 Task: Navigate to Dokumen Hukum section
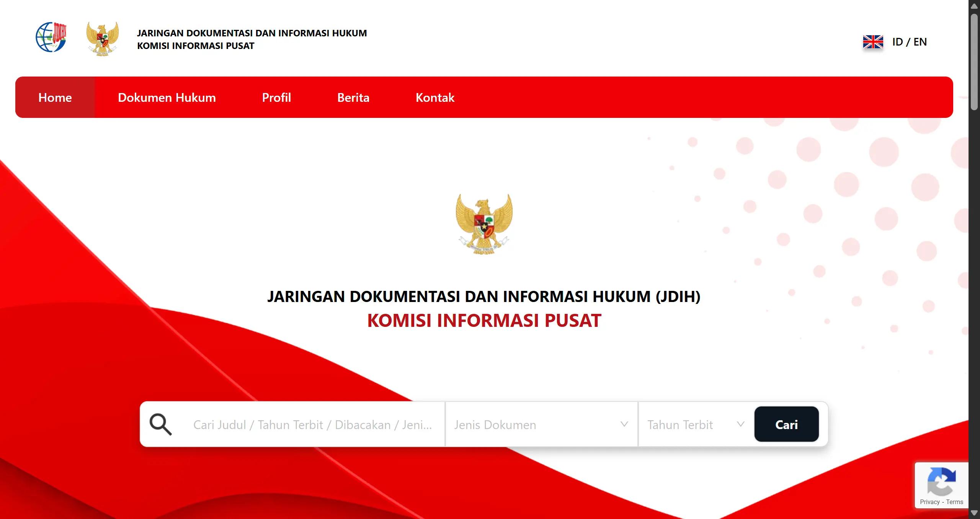point(166,97)
